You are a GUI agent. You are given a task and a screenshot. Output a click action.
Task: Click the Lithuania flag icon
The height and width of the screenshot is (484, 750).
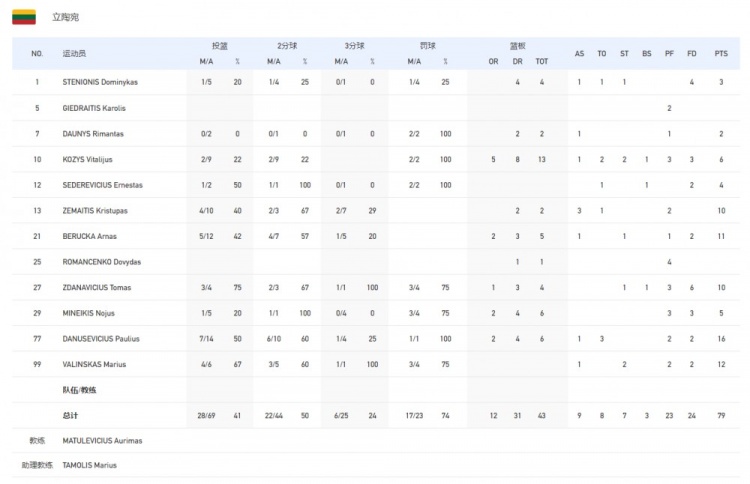click(x=24, y=16)
